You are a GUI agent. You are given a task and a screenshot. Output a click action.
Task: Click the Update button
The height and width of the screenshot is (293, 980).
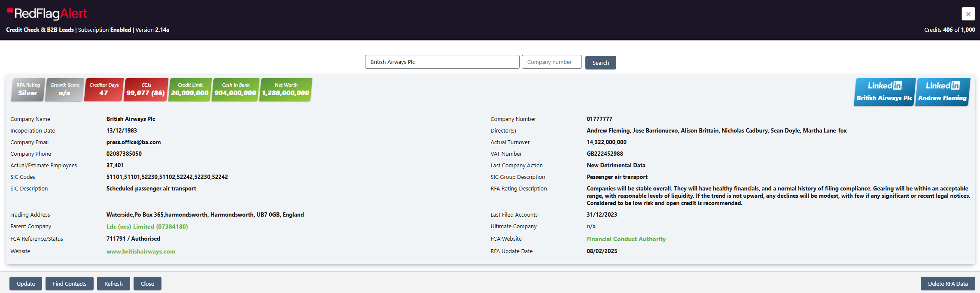click(x=26, y=284)
